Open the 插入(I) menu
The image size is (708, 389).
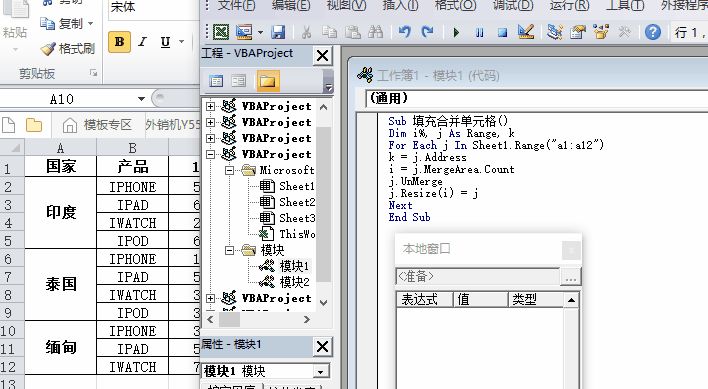pyautogui.click(x=400, y=5)
